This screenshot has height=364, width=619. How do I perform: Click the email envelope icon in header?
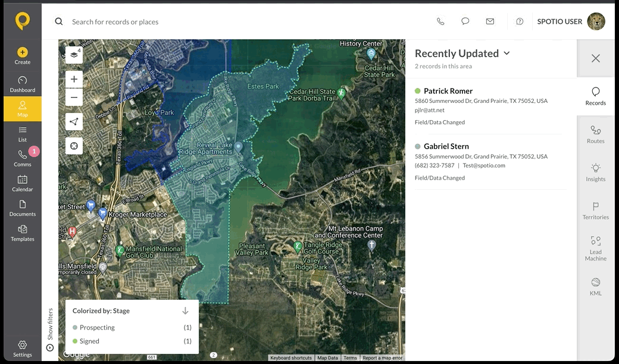(490, 21)
